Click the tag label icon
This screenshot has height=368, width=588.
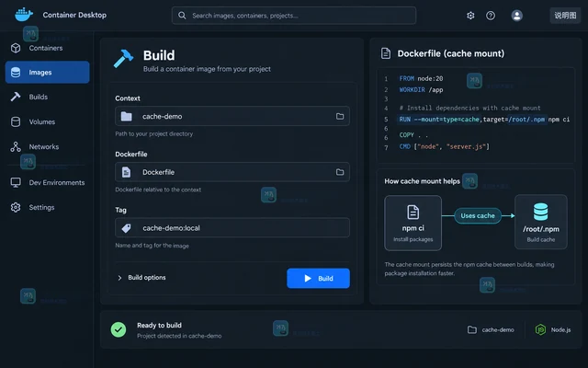[x=127, y=228]
